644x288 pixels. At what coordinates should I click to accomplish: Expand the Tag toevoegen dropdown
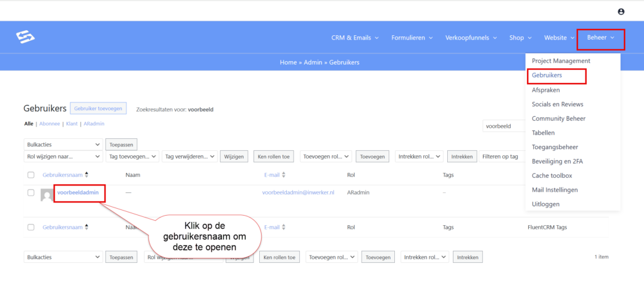[131, 157]
